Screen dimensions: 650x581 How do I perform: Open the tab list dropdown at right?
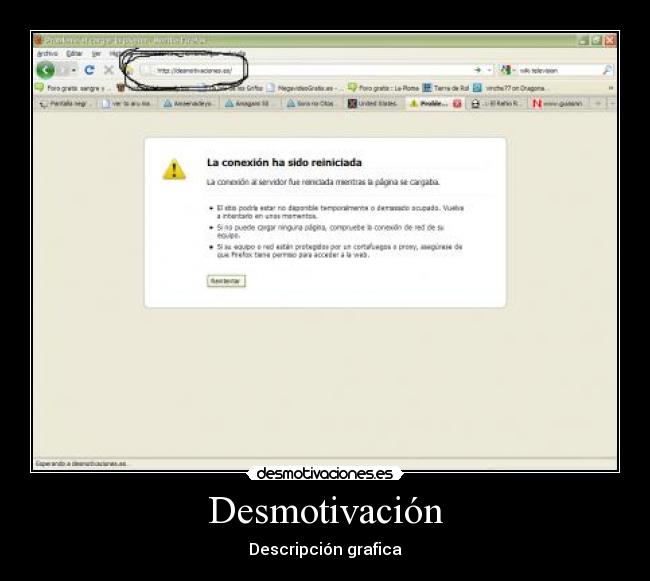click(612, 104)
